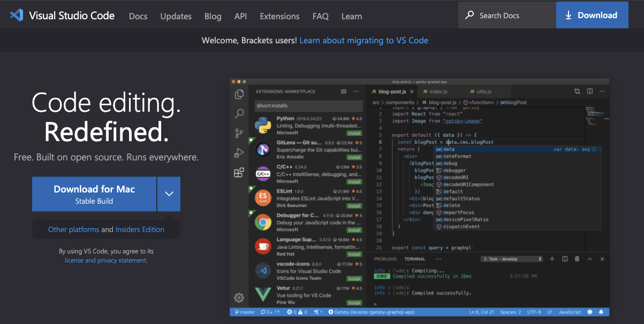The width and height of the screenshot is (644, 324).
Task: Open the LF end-of-line selector
Action: click(550, 312)
